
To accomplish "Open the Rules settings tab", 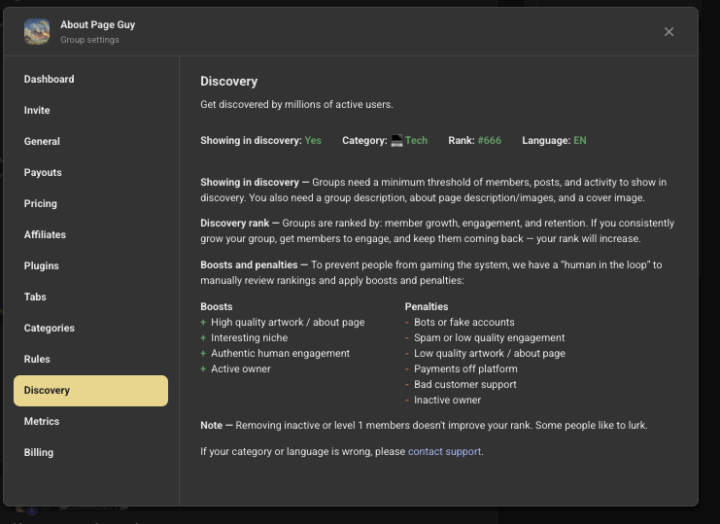I will [37, 358].
